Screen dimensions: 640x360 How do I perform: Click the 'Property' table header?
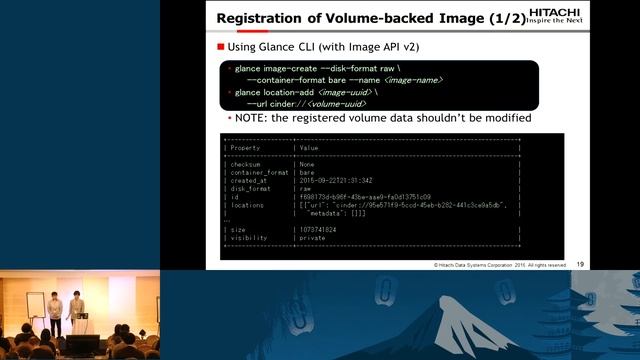pyautogui.click(x=245, y=148)
